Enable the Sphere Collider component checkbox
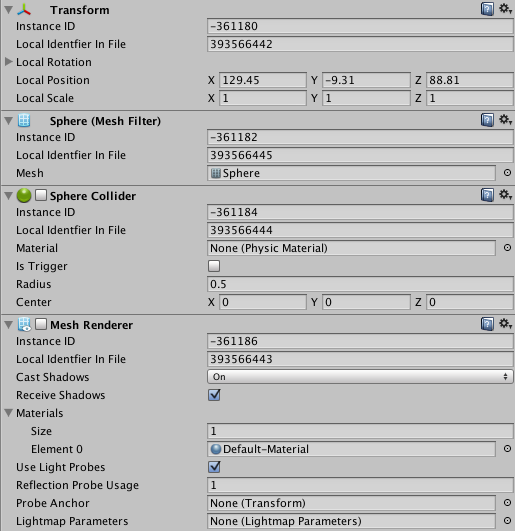The width and height of the screenshot is (515, 531). tap(41, 195)
